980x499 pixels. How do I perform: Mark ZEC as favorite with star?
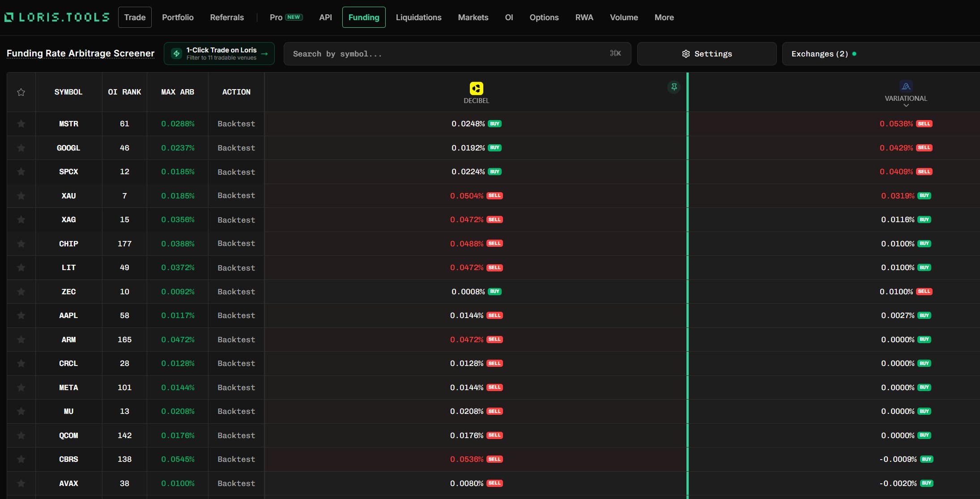21,292
